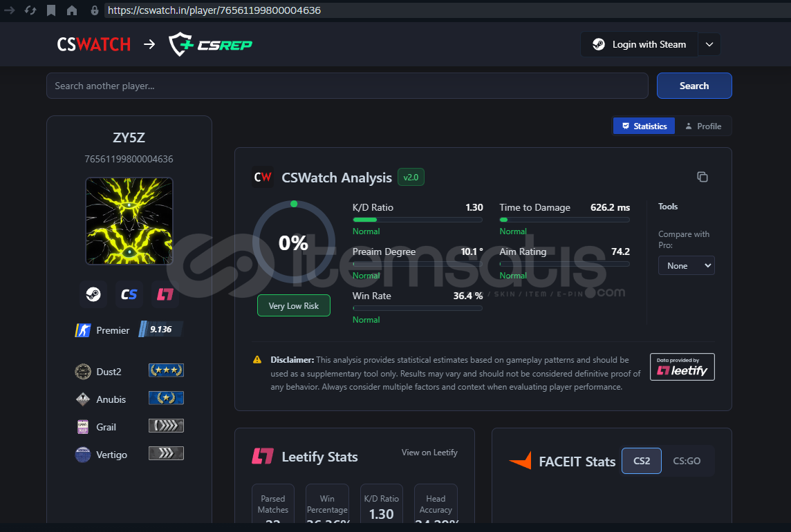Click the Premier rating badge 9.136
791x532 pixels.
click(x=160, y=330)
